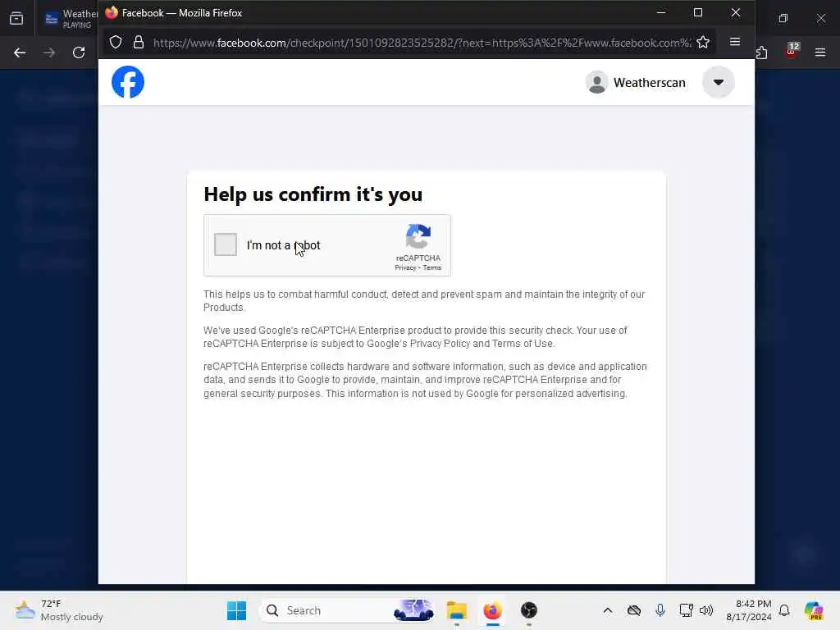The height and width of the screenshot is (630, 840).
Task: Click the 'Help us confirm it's you' heading
Action: pyautogui.click(x=313, y=194)
